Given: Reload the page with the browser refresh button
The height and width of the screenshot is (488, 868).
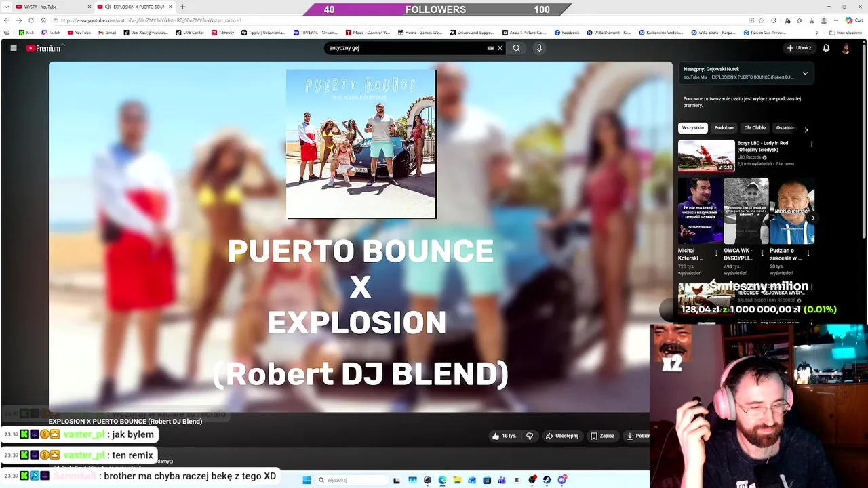Looking at the screenshot, I should click(31, 20).
